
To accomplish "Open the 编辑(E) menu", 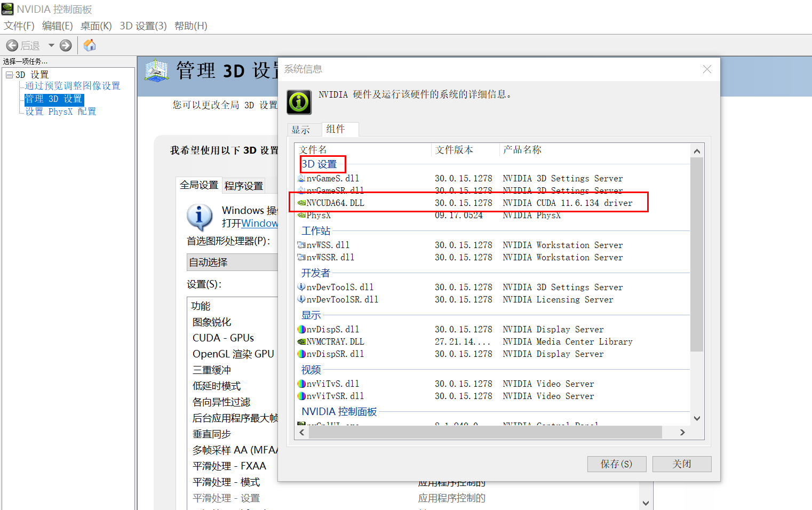I will coord(57,26).
